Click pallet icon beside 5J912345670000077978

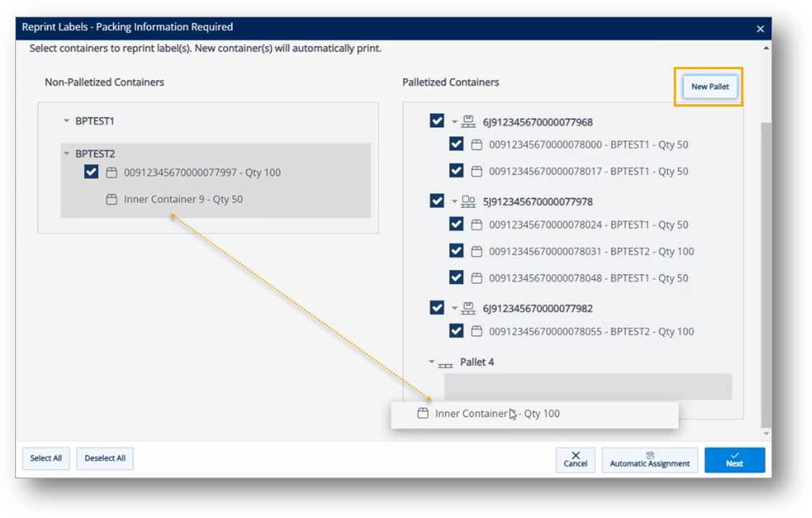(469, 202)
